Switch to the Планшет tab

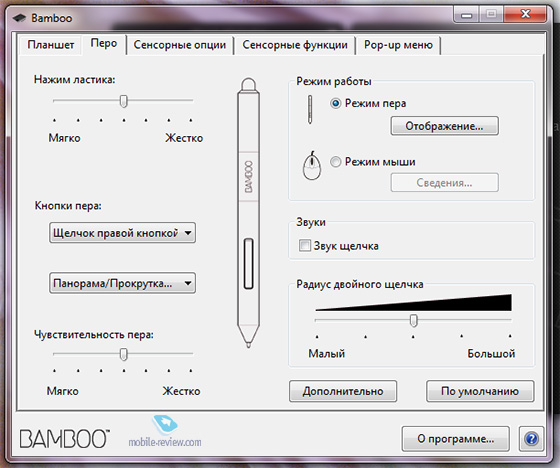[51, 45]
